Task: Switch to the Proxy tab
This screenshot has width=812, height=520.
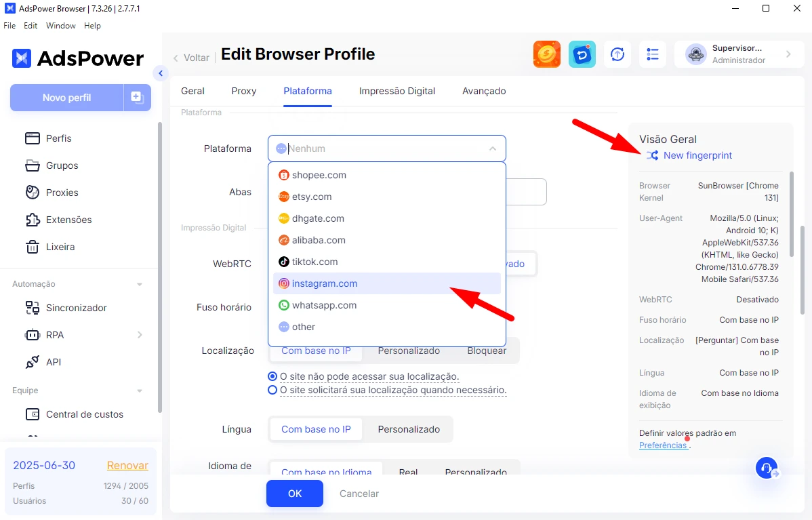Action: point(244,91)
